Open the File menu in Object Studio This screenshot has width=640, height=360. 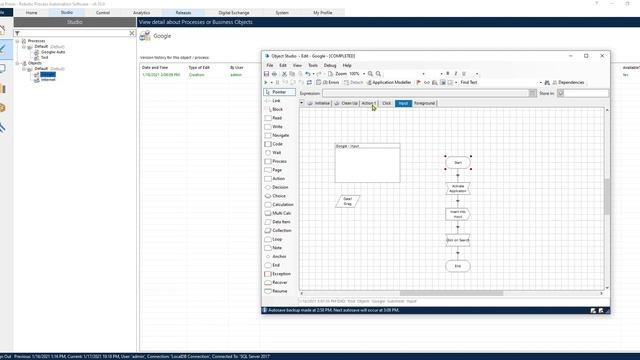coord(270,65)
